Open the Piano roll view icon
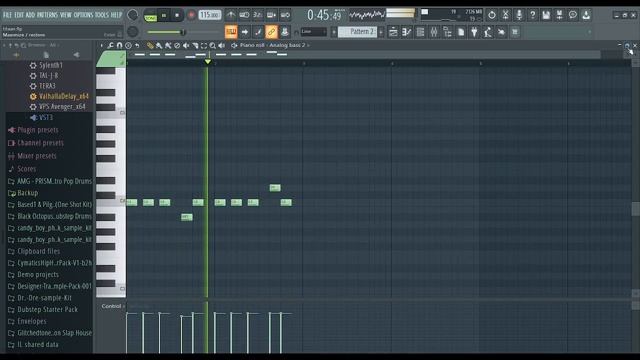Screen dimensions: 640x360 click(407, 31)
